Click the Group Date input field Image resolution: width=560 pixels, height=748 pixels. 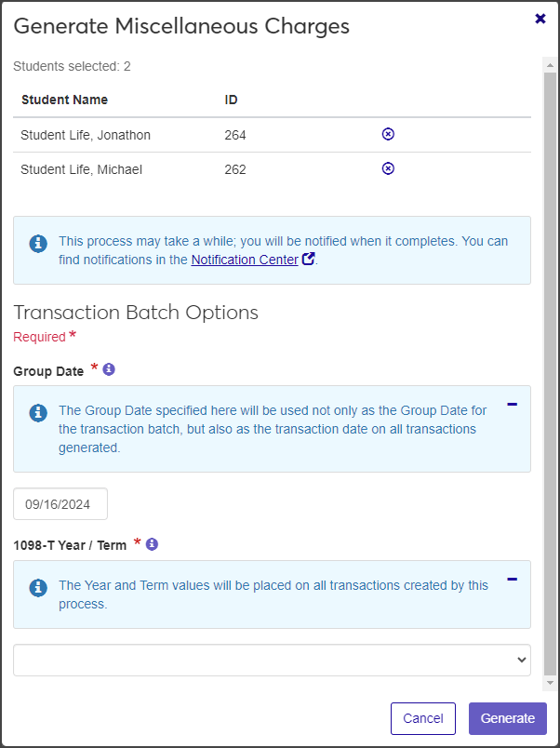click(x=60, y=504)
